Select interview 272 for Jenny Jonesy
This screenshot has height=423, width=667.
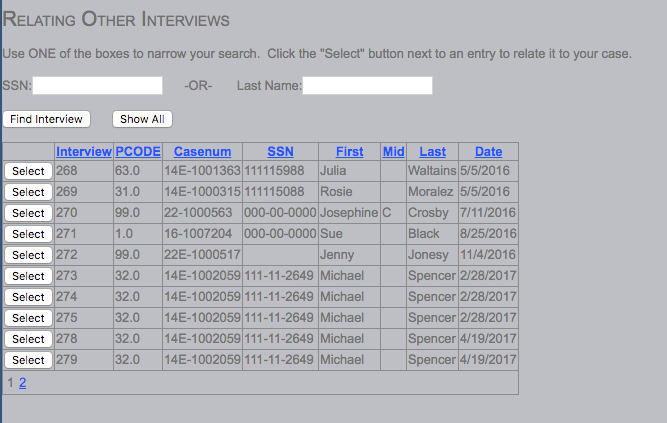click(x=28, y=255)
